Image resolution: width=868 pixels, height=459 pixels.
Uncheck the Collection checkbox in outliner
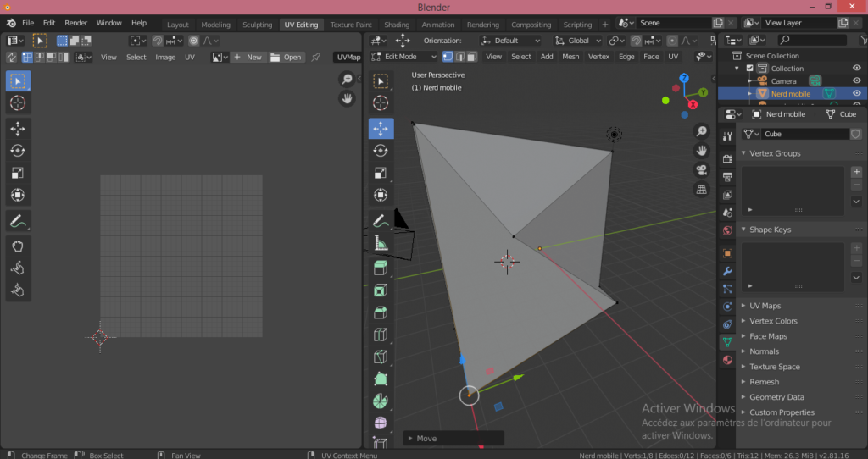[750, 69]
